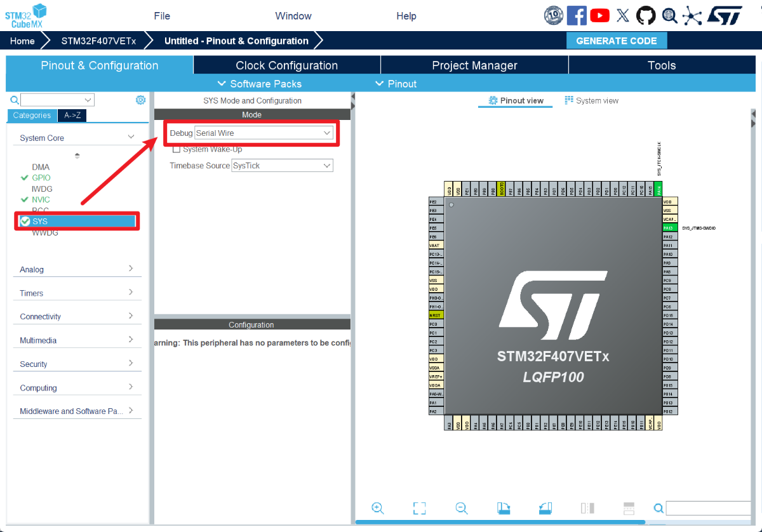This screenshot has width=762, height=532.
Task: Switch to the Clock Configuration tab
Action: click(x=286, y=65)
